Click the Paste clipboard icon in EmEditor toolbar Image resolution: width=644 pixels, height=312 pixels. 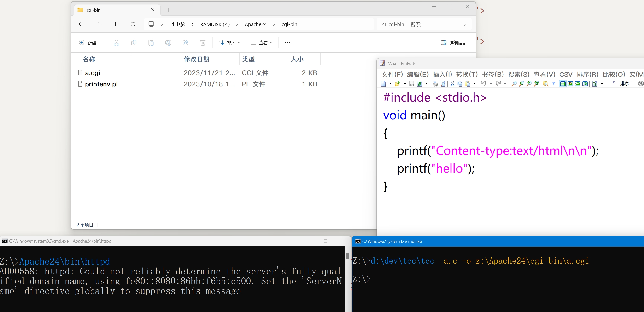(x=468, y=84)
